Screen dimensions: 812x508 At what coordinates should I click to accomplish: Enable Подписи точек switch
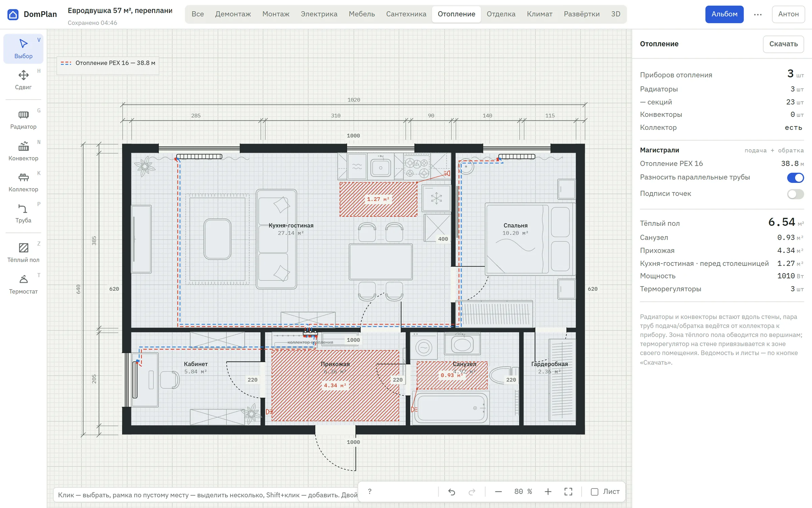tap(795, 194)
